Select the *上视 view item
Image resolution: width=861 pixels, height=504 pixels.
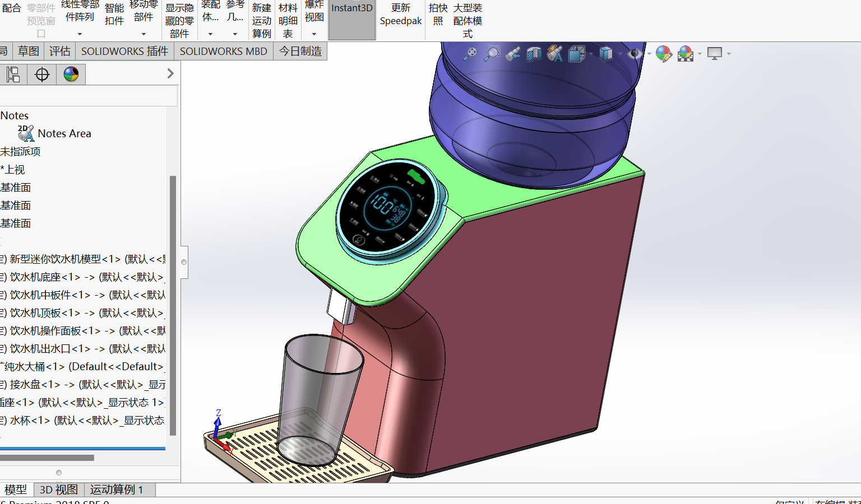[12, 169]
